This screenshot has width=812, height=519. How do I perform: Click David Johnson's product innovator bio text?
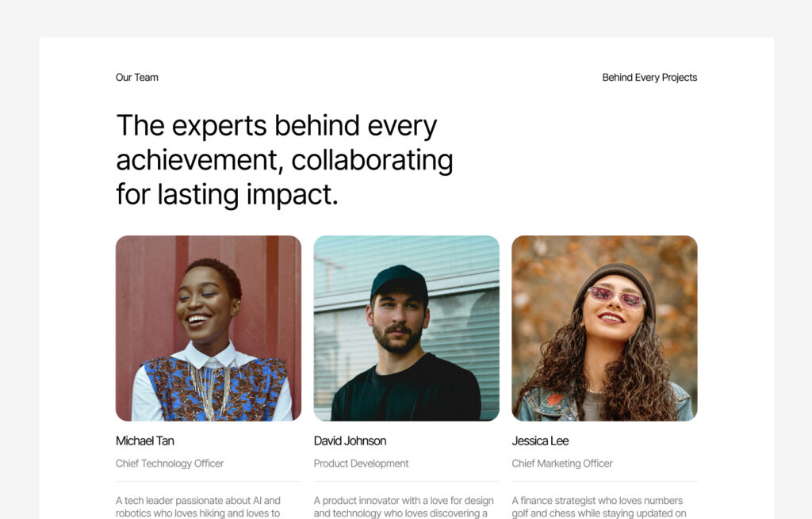point(404,506)
